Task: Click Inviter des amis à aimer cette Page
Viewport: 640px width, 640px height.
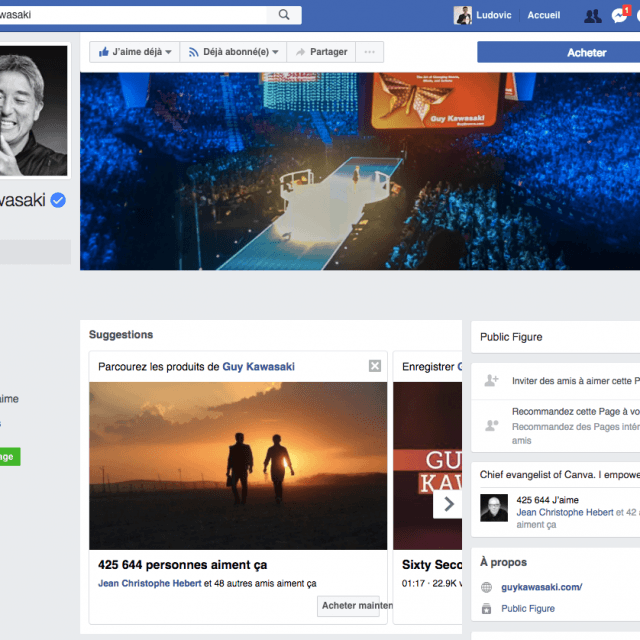Action: pos(576,381)
